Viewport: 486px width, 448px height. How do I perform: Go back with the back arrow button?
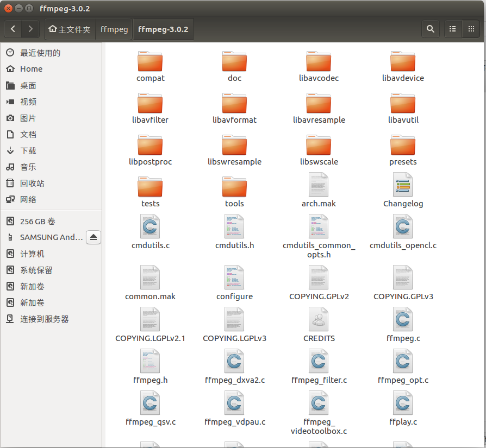point(13,29)
